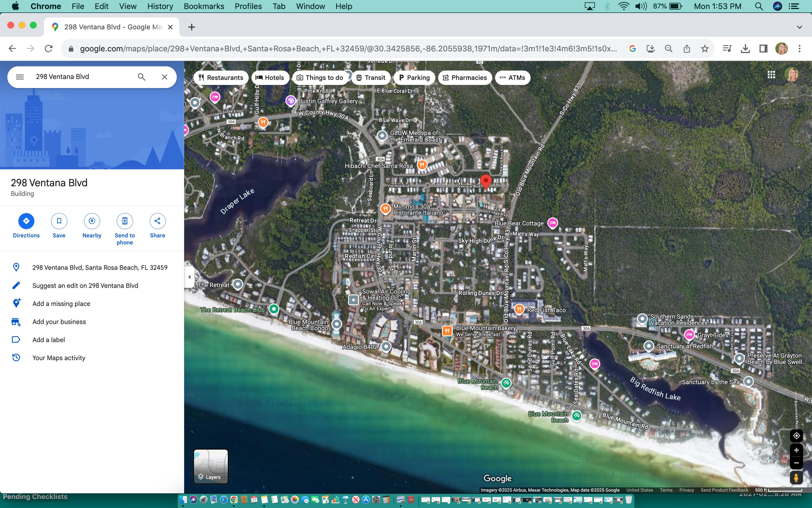Viewport: 812px width, 508px height.
Task: Show Transit options chip
Action: pyautogui.click(x=371, y=78)
